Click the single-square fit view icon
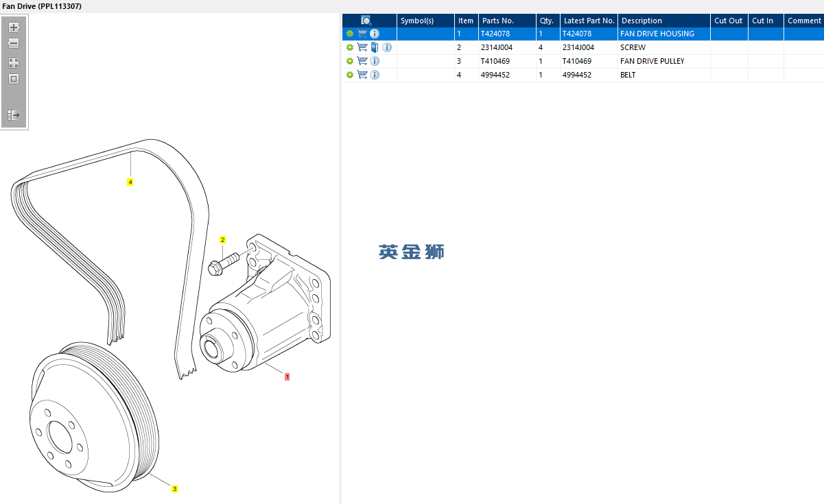Viewport: 824px width, 504px height. pos(14,79)
